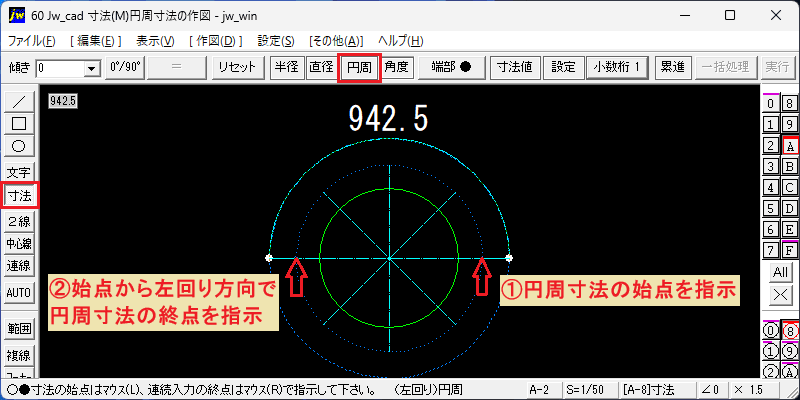Open the ヘルプ(H) menu
The height and width of the screenshot is (400, 800).
click(401, 41)
